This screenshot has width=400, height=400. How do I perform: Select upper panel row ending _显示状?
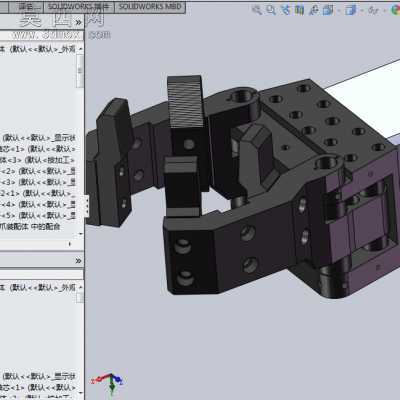(38, 137)
